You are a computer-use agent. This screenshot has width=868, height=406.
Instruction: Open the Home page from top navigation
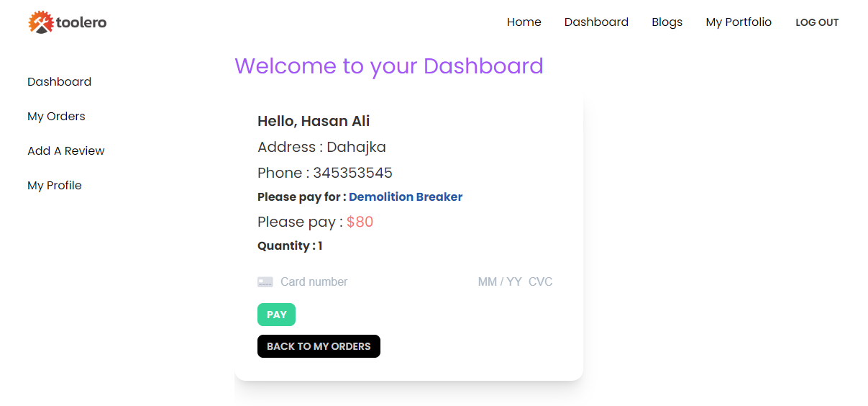click(x=524, y=22)
